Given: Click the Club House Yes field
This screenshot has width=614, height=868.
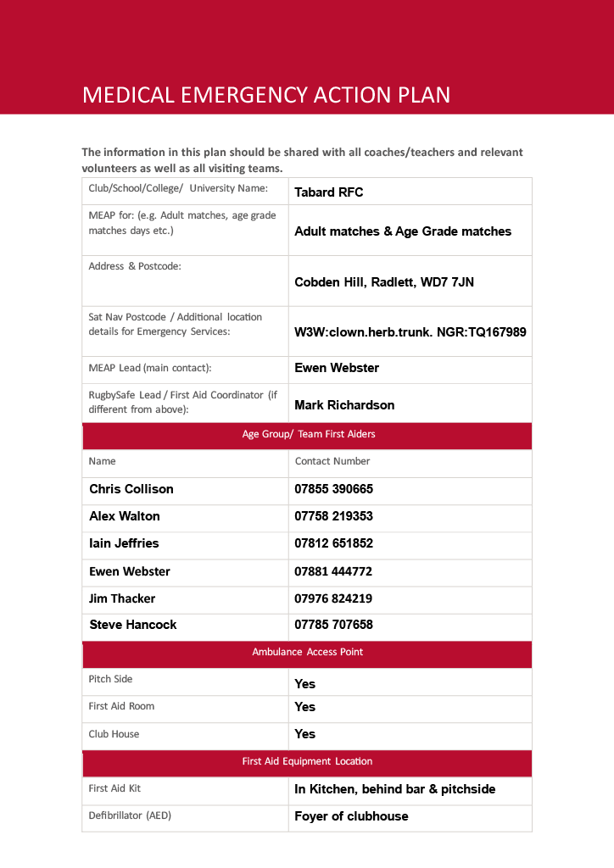Looking at the screenshot, I should tap(410, 737).
